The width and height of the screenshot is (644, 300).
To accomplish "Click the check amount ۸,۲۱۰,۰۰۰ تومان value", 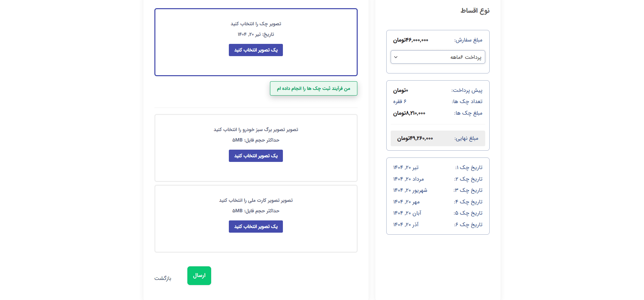I will click(409, 113).
